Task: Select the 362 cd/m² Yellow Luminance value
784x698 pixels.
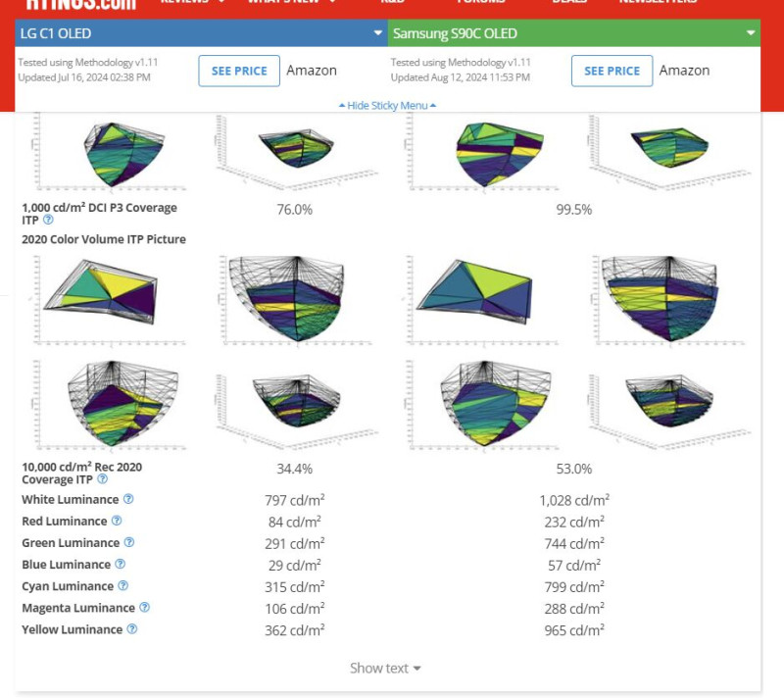Action: (x=295, y=630)
